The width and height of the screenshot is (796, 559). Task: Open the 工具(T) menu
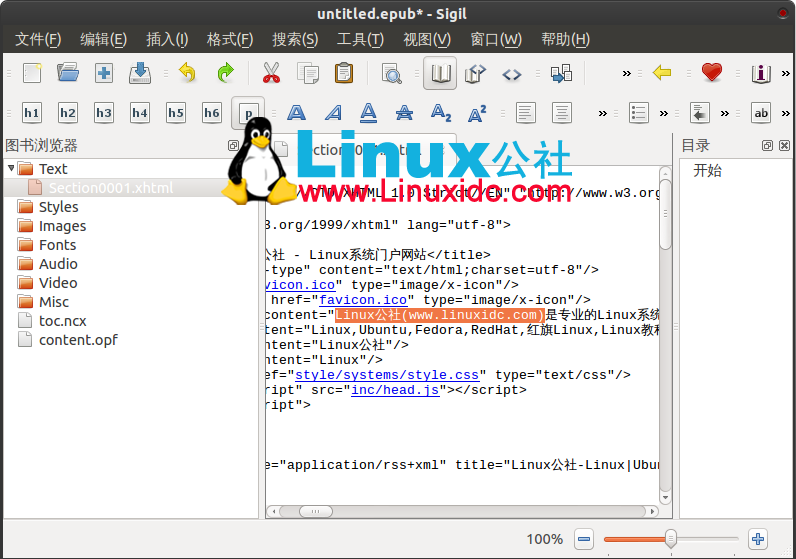pos(360,39)
